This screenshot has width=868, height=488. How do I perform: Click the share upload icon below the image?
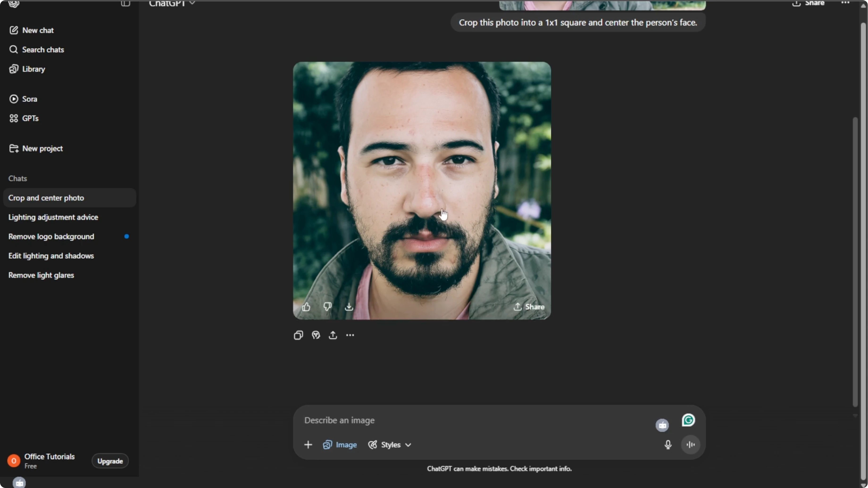point(333,335)
